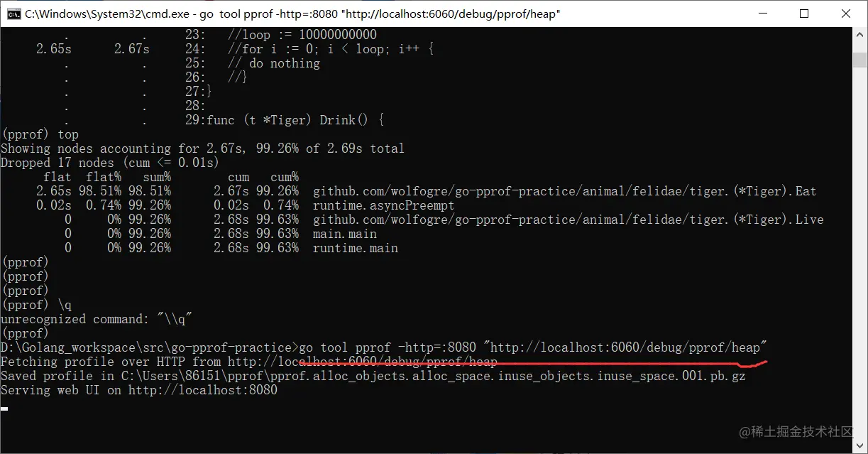Click the (*Tiger).Eat row
Viewport: 868px width, 454px height.
[426, 191]
